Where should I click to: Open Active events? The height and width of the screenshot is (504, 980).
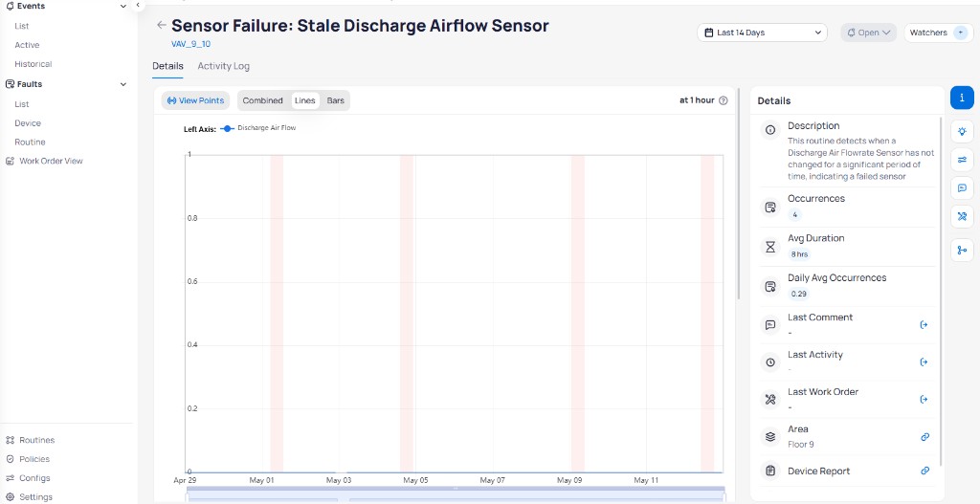pos(27,45)
